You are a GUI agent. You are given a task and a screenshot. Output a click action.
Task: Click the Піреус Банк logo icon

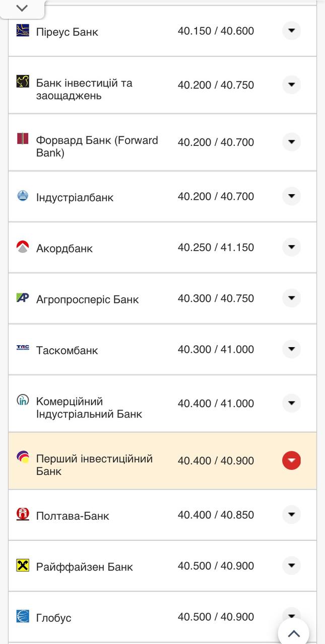point(22,30)
